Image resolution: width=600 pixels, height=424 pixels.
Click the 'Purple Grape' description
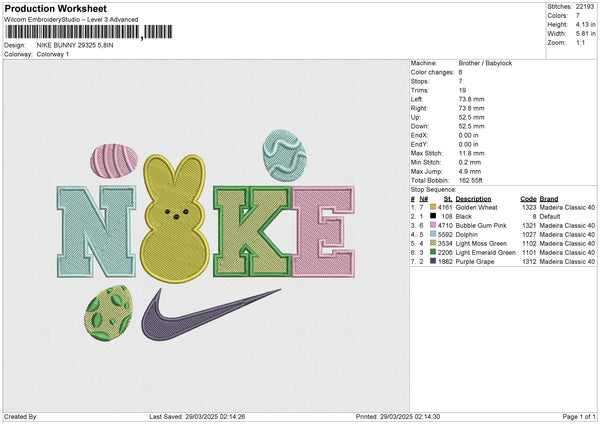click(x=475, y=262)
